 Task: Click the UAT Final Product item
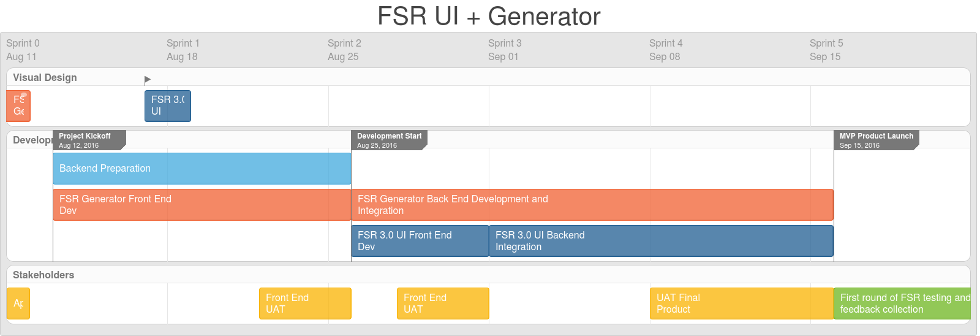coord(741,304)
